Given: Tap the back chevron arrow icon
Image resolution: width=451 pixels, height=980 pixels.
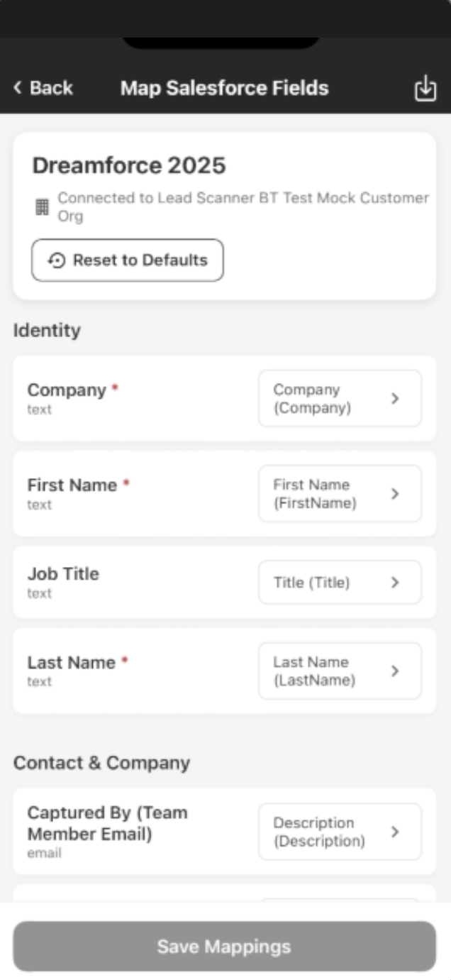Looking at the screenshot, I should (x=18, y=88).
